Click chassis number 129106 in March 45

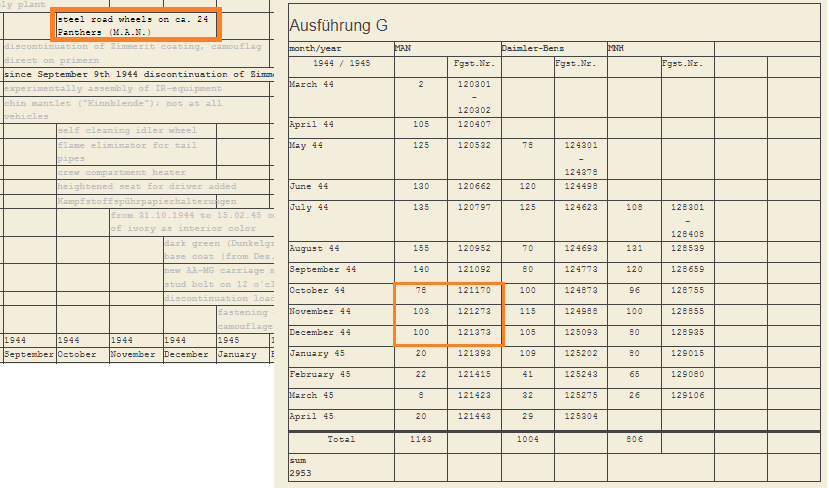click(688, 395)
